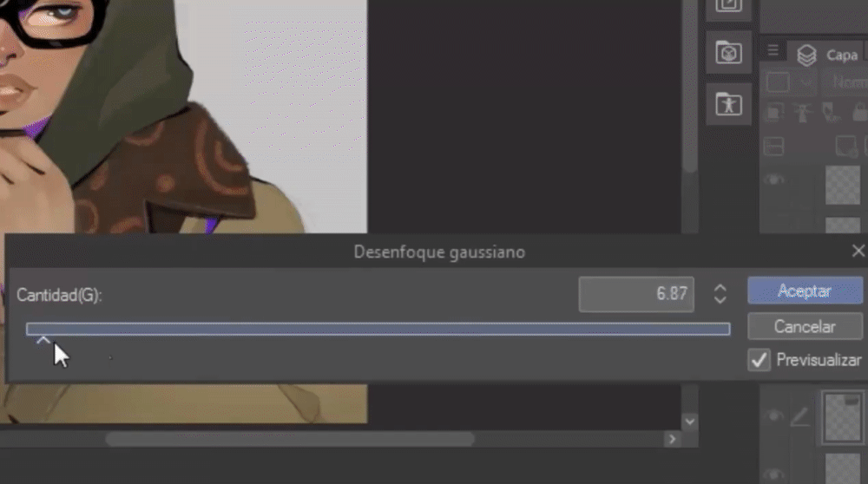
Task: Click the Capa layers stack icon
Action: tap(806, 55)
